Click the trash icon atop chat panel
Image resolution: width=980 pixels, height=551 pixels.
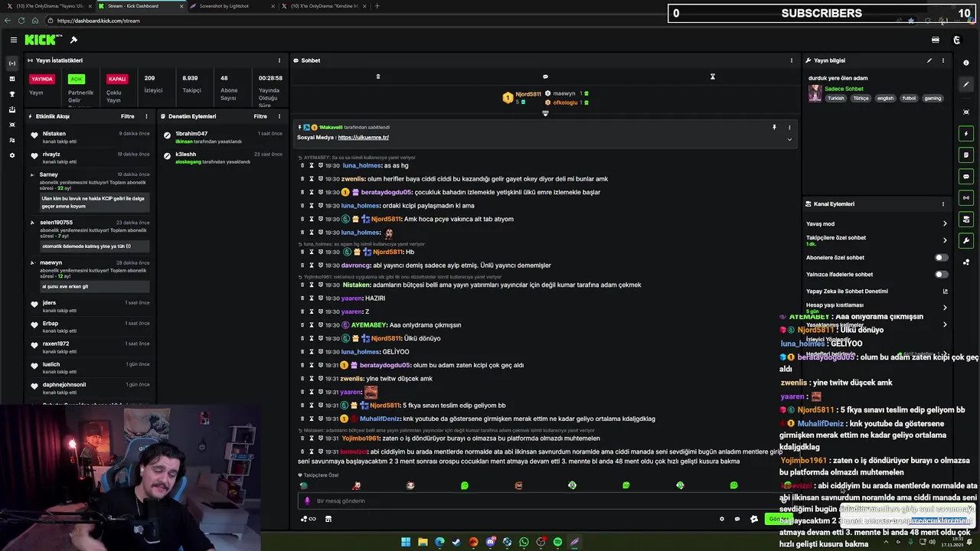[377, 77]
